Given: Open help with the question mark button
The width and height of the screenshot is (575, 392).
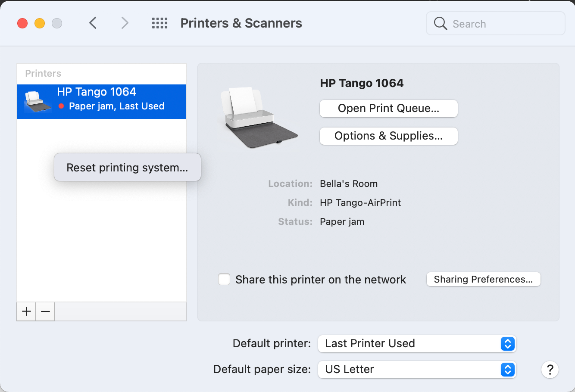Looking at the screenshot, I should coord(550,369).
